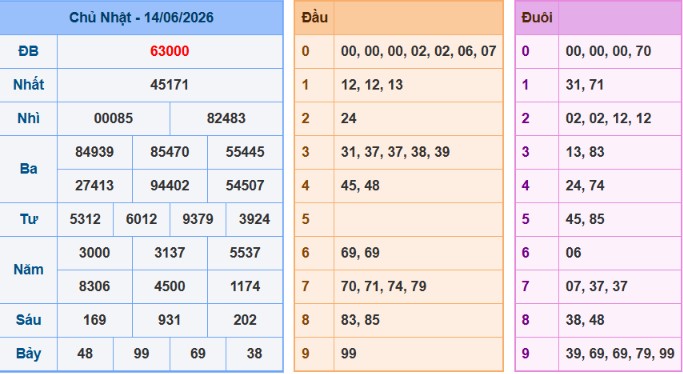Select the Sáu prize number 202
The height and width of the screenshot is (374, 683).
click(x=245, y=320)
